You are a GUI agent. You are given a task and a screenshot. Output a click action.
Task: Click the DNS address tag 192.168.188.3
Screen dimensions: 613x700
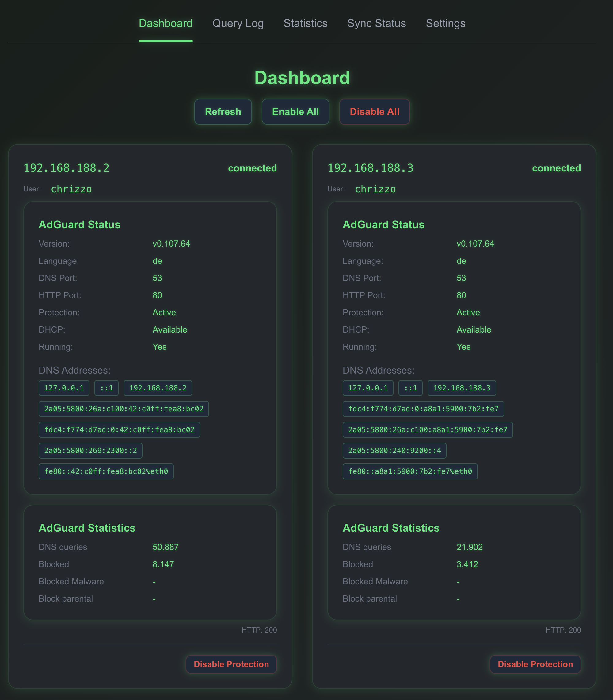pos(462,388)
